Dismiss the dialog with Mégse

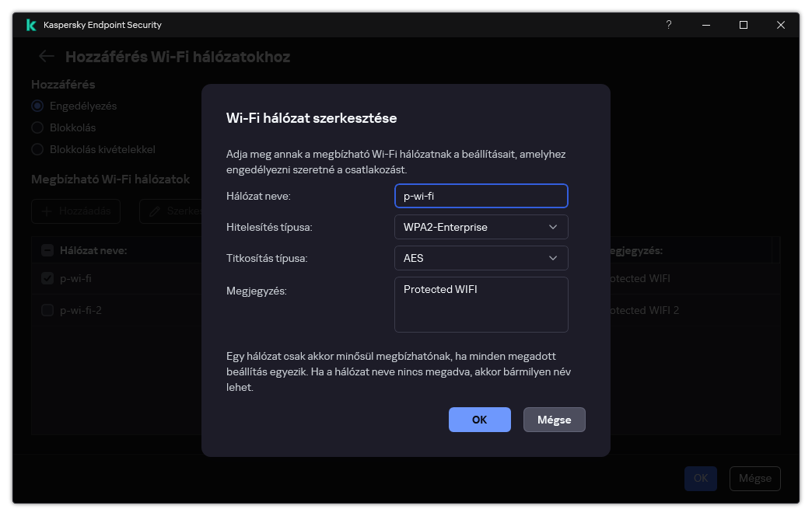554,419
